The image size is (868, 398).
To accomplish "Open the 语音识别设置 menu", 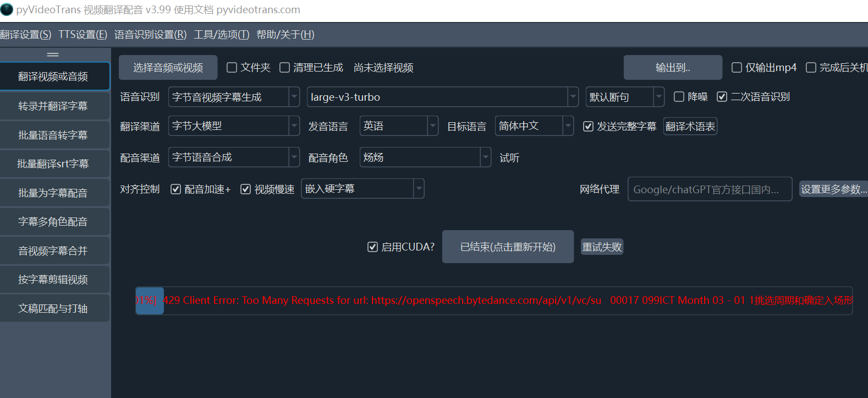I will [150, 35].
